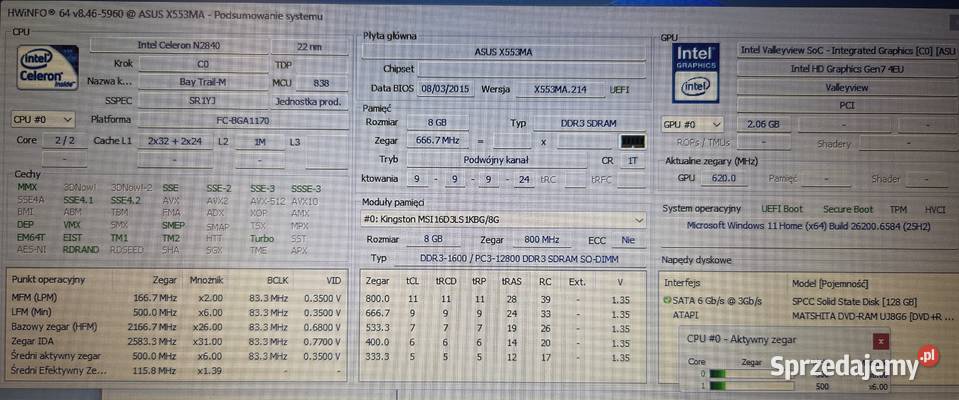Click the GPU clock 620.0 field
959x400 pixels.
(723, 178)
